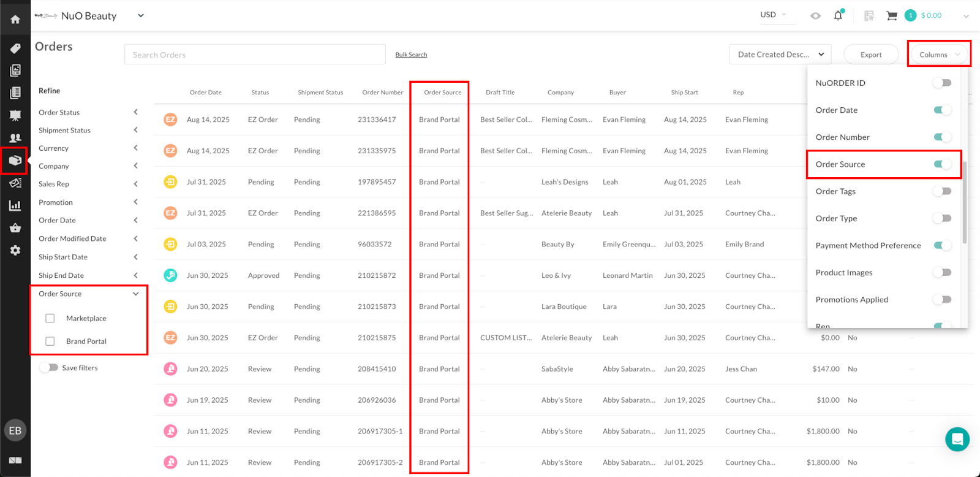Open the bar chart reports icon
Image resolution: width=980 pixels, height=477 pixels.
(15, 205)
